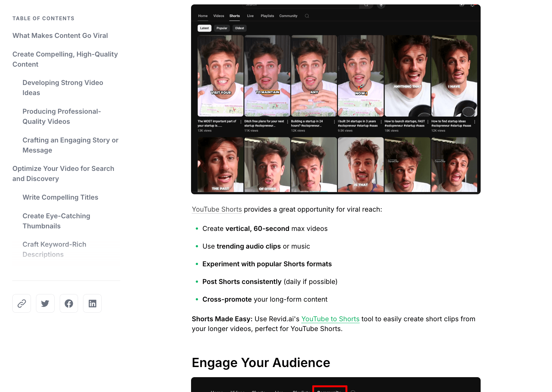Select the Oldest filter chip in screenshot
Image resolution: width=552 pixels, height=392 pixels.
(239, 28)
